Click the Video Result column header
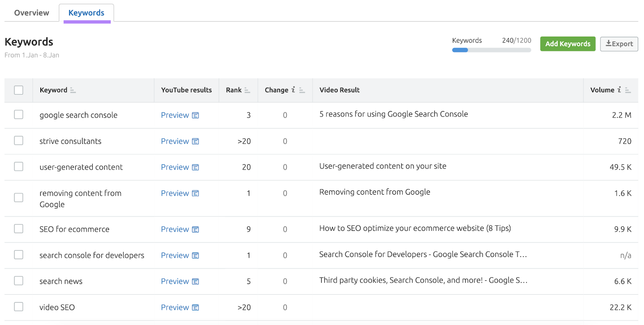Viewport: 644px width, 325px height. tap(339, 90)
